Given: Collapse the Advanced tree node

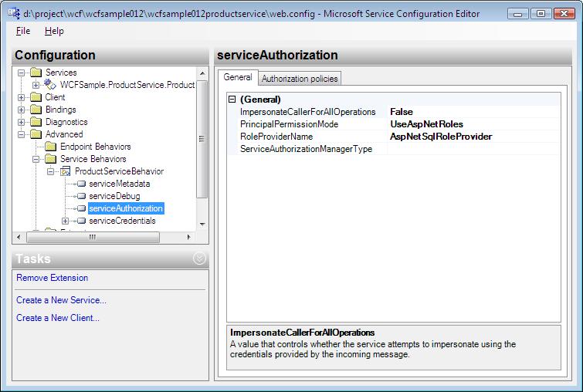Looking at the screenshot, I should tap(21, 134).
